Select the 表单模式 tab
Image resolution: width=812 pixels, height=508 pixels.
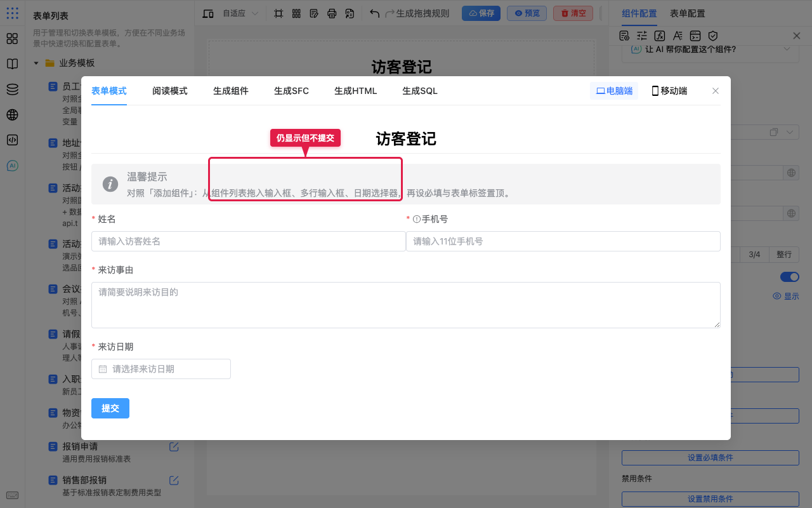[109, 91]
